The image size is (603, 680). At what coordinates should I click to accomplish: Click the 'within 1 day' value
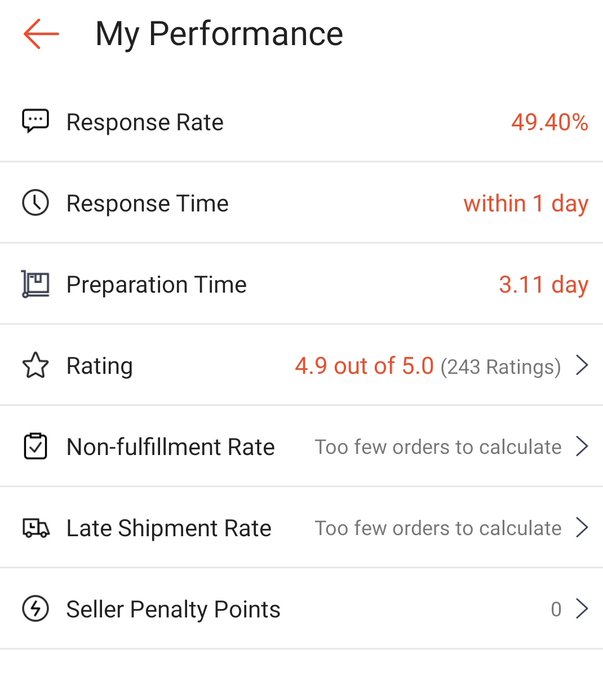tap(525, 204)
